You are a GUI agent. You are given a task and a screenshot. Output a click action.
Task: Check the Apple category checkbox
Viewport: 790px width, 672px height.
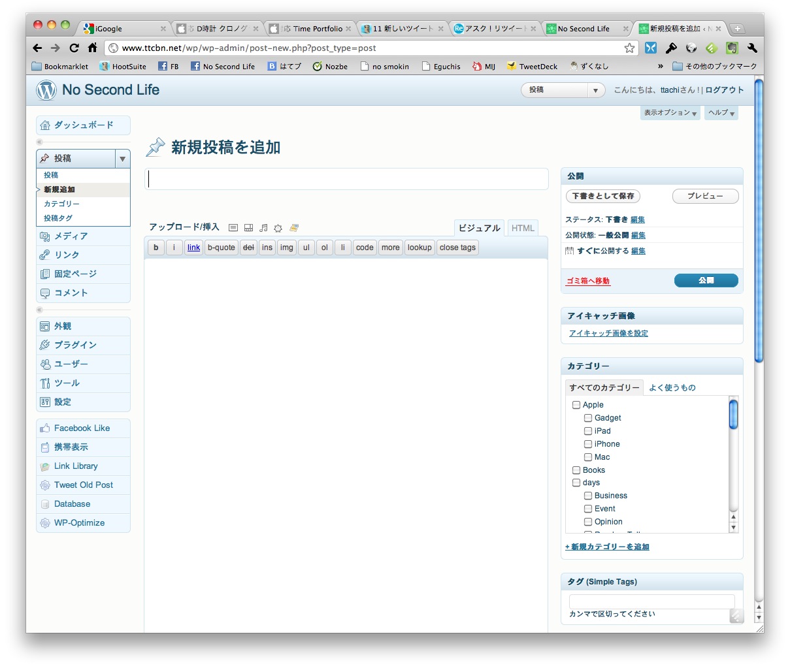pos(576,405)
